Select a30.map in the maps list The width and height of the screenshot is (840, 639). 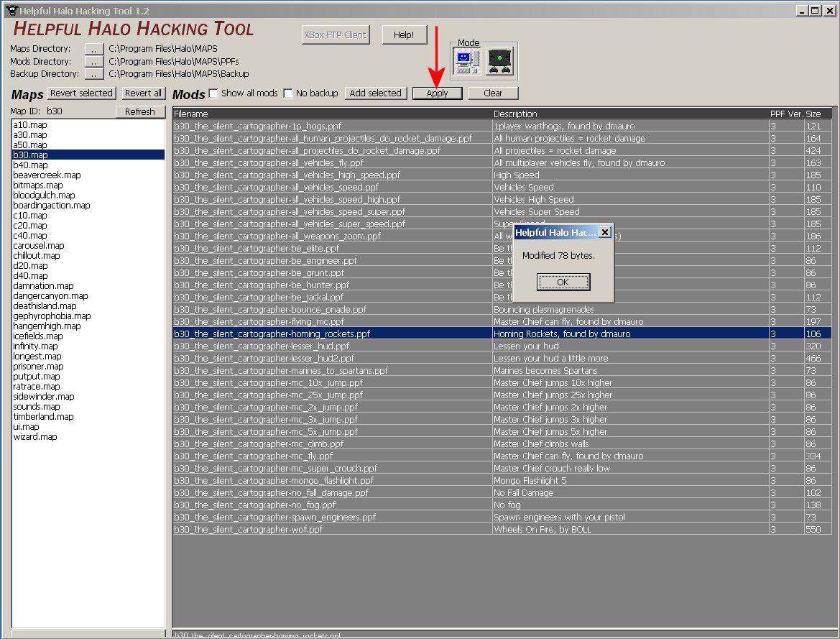88,135
